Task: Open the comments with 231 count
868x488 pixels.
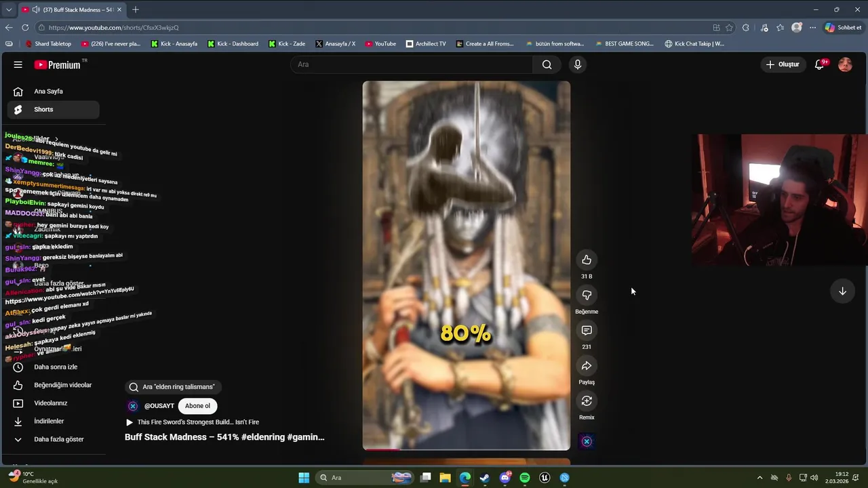Action: click(x=587, y=330)
